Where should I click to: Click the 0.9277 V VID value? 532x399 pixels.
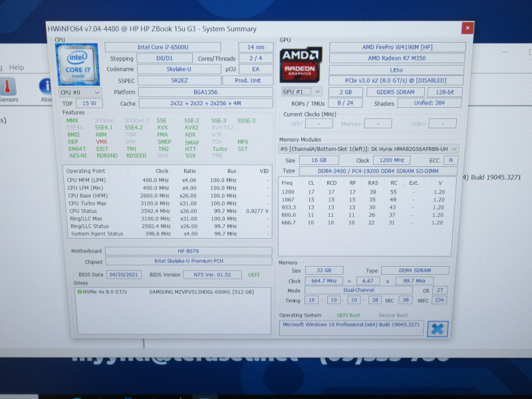coord(257,211)
